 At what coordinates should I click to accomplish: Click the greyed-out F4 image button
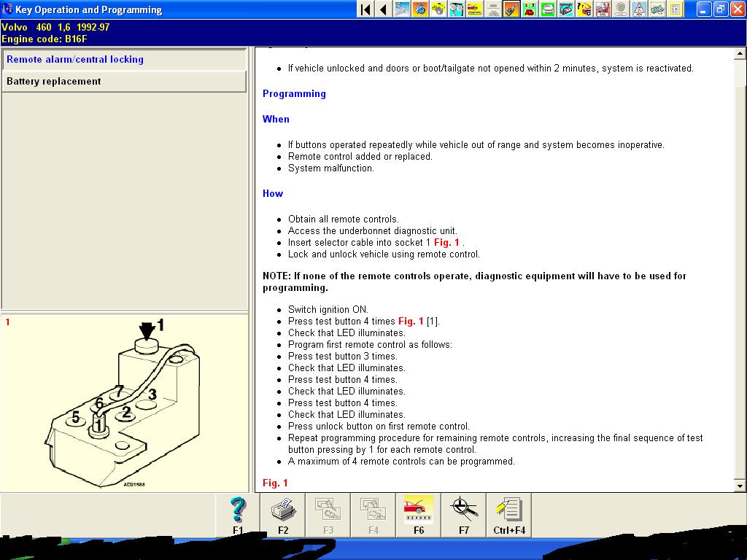pos(373,516)
